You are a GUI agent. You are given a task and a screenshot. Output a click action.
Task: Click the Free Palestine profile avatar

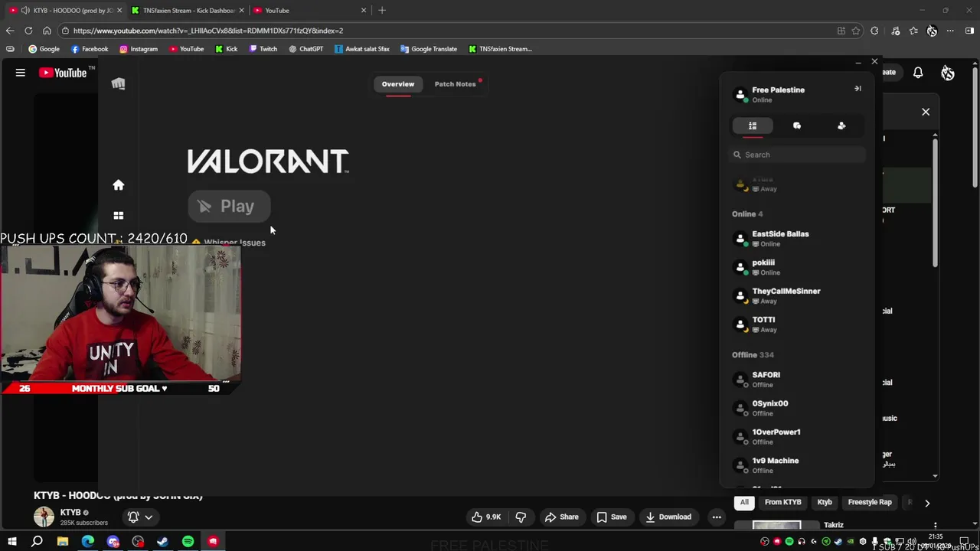740,95
